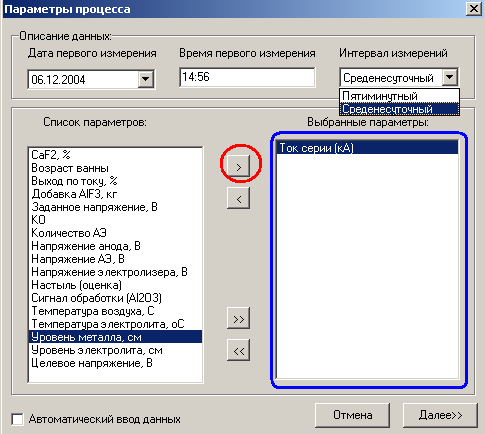The image size is (485, 434).
Task: Select Уровень электролита, см item
Action: point(115,350)
